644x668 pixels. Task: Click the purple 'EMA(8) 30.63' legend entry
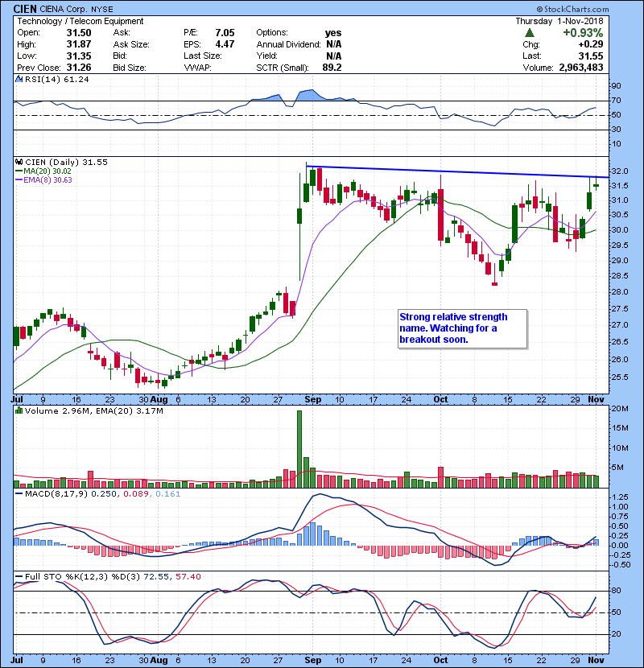tap(43, 179)
